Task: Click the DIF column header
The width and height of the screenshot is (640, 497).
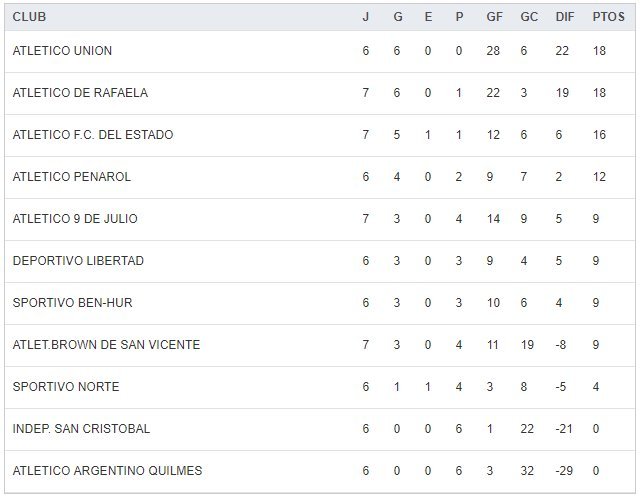Action: click(564, 17)
